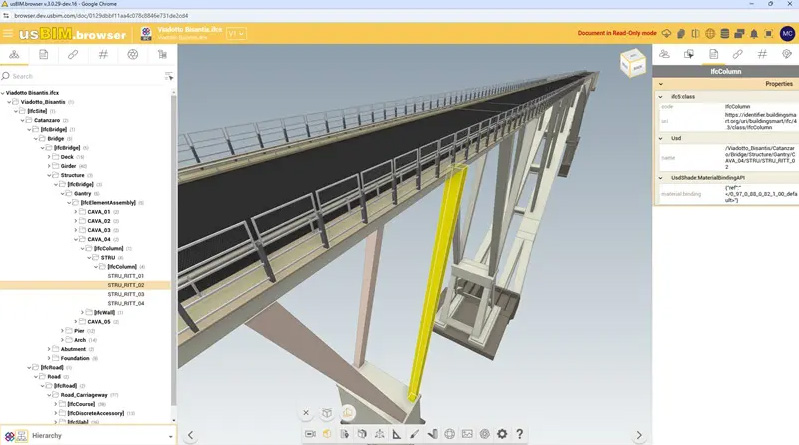Expand the Arch tree node

[x=62, y=340]
